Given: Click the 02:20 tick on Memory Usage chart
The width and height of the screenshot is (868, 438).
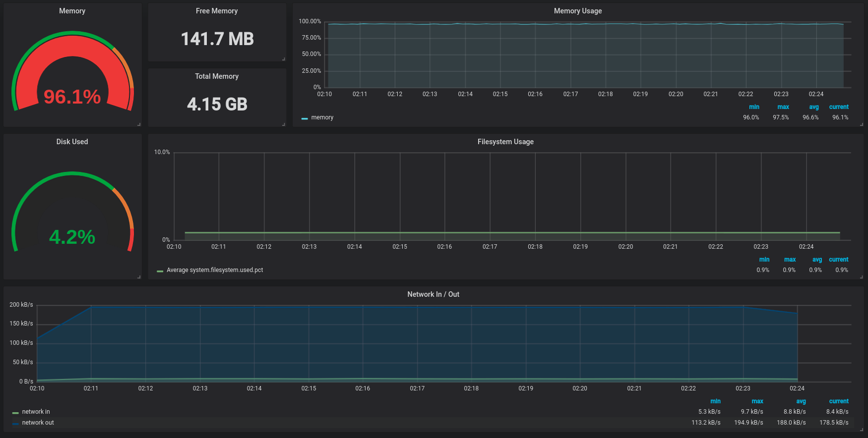Looking at the screenshot, I should click(676, 94).
